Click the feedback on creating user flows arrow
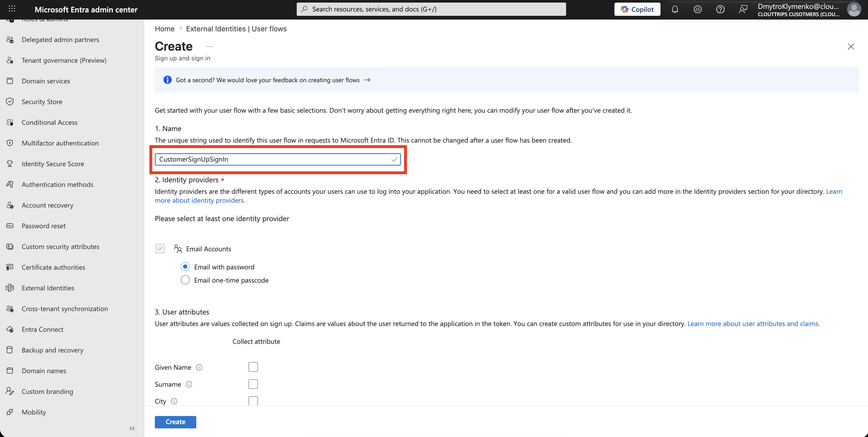 [x=367, y=80]
